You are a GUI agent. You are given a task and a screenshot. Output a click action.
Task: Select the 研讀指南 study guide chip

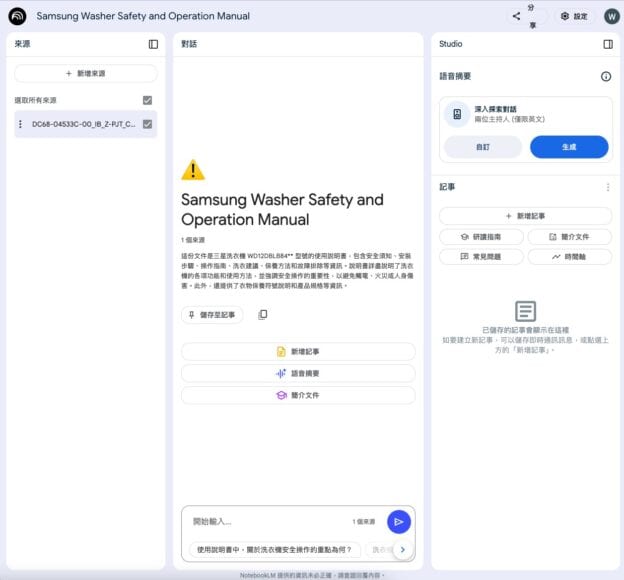point(481,237)
